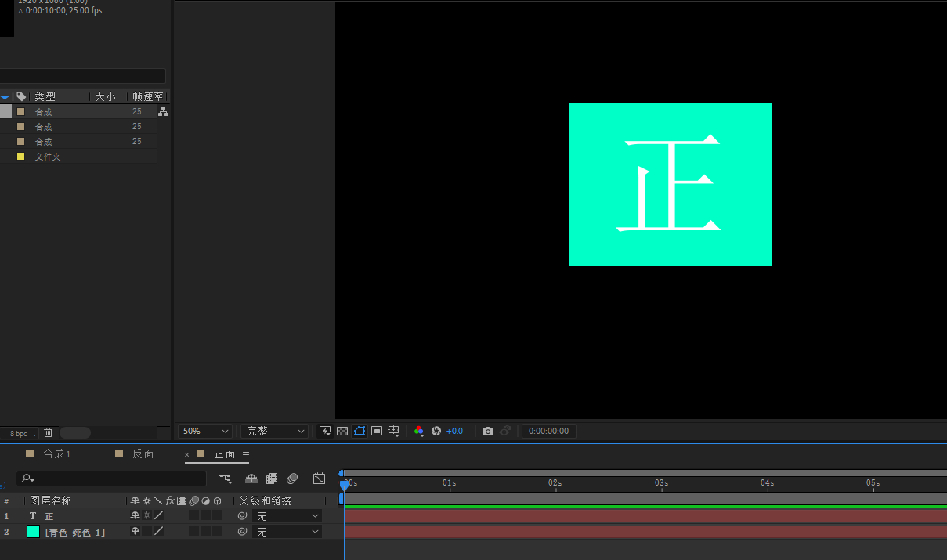The image size is (947, 560).
Task: Click the 图层名称 column header
Action: tap(50, 500)
